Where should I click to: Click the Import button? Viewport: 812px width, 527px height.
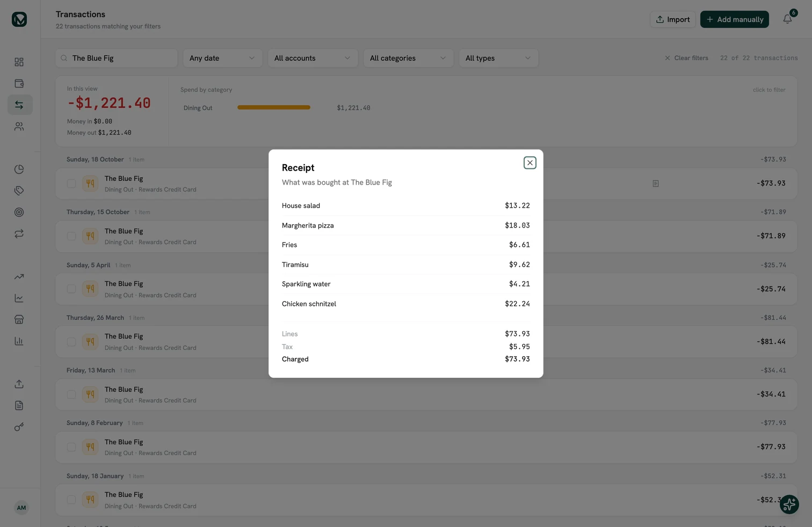click(x=672, y=19)
